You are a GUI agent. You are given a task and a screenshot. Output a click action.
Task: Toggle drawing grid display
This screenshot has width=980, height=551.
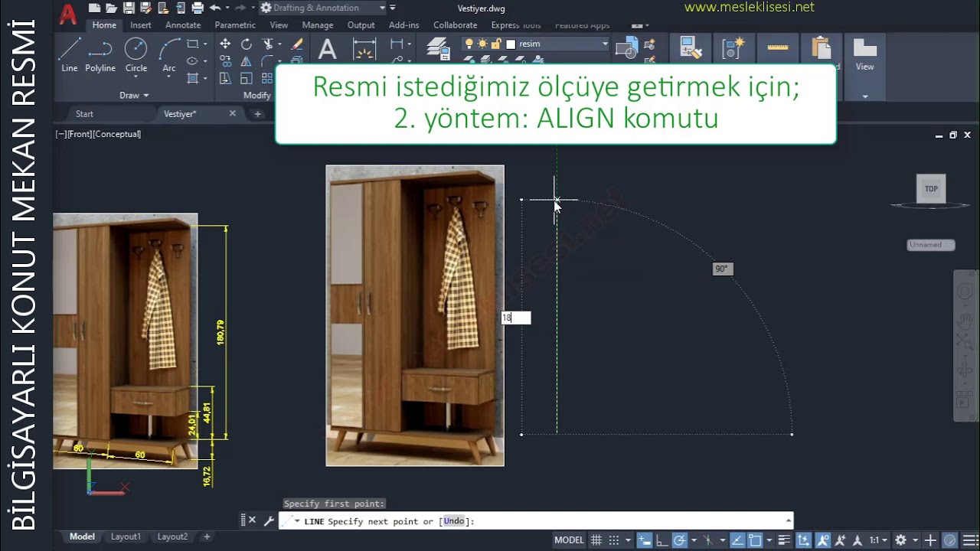pos(596,540)
